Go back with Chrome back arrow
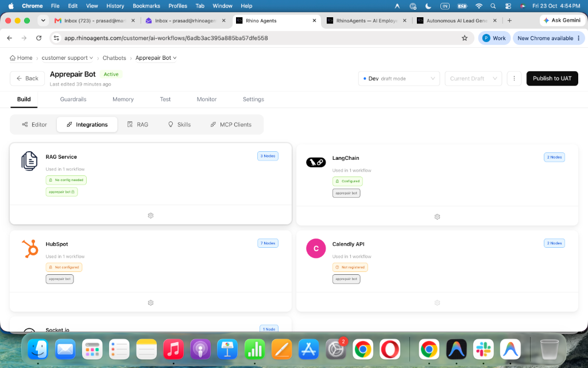 pos(10,38)
